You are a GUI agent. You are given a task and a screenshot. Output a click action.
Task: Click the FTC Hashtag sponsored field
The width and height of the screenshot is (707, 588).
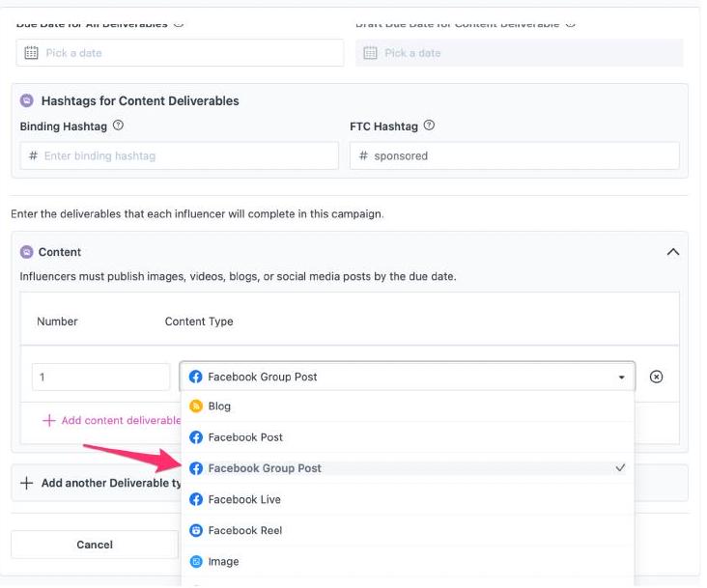[x=522, y=155]
